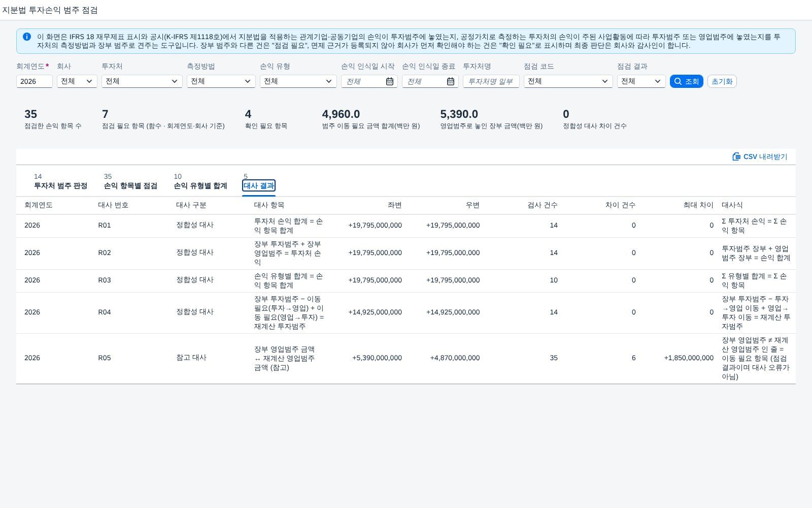The height and width of the screenshot is (508, 812).
Task: Click the 참고 대사 cell
Action: coord(191,358)
